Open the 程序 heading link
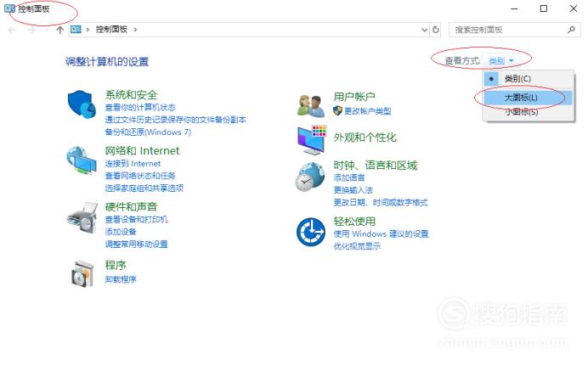The height and width of the screenshot is (371, 588). click(116, 266)
